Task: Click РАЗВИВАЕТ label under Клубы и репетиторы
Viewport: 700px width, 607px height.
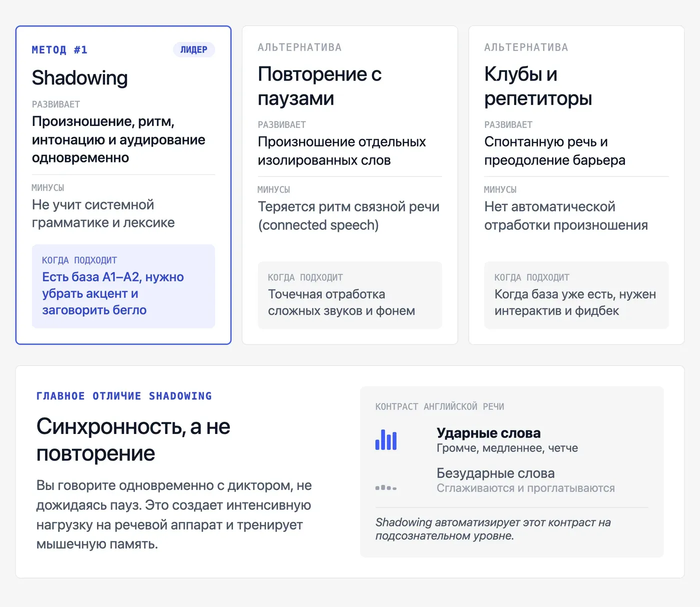Action: (508, 125)
